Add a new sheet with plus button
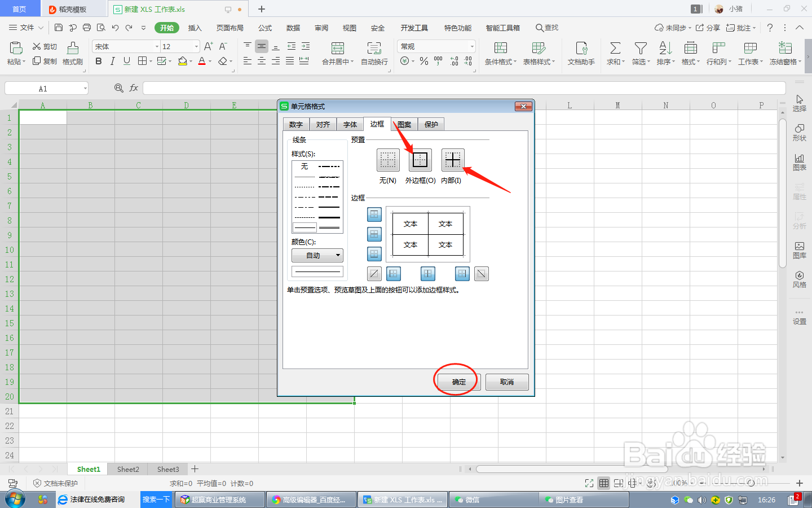Viewport: 812px width, 508px height. [x=195, y=469]
